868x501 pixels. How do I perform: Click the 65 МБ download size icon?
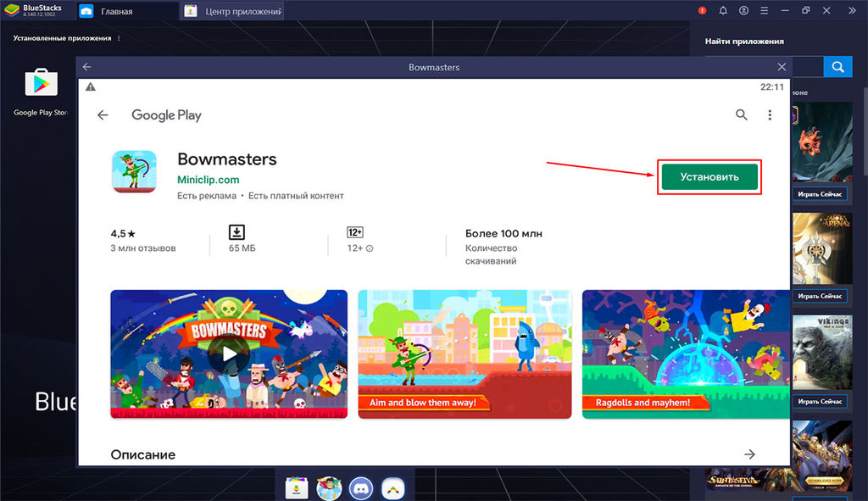(x=237, y=232)
